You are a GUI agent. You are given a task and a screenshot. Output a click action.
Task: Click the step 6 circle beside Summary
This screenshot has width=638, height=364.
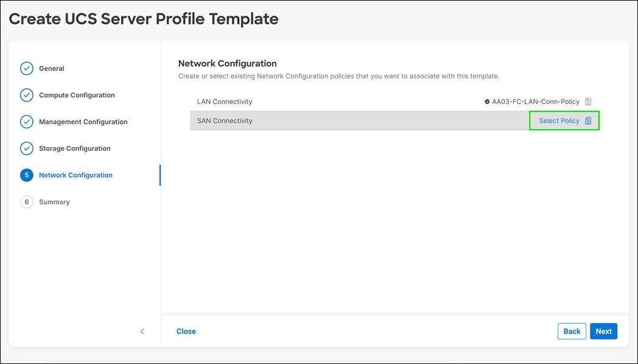pyautogui.click(x=26, y=201)
